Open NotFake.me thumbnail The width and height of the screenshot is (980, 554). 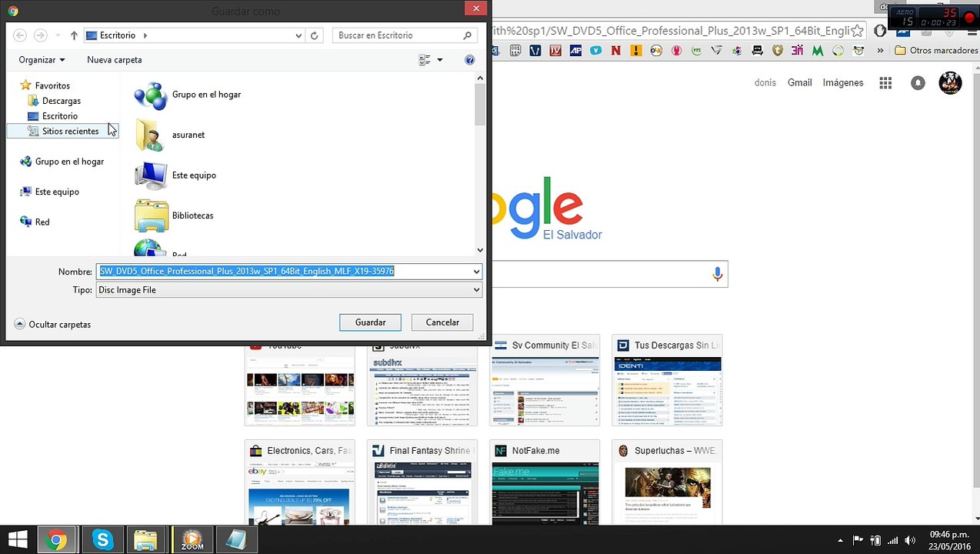(545, 483)
